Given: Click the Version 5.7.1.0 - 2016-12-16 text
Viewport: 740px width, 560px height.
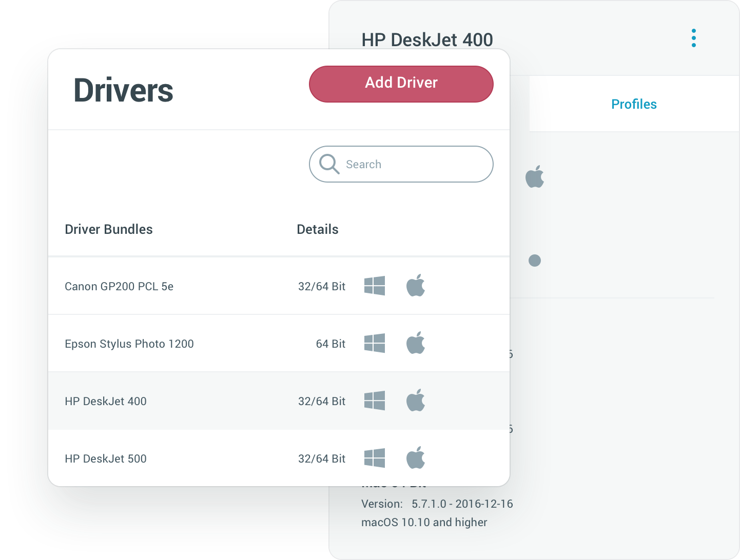Looking at the screenshot, I should [437, 504].
